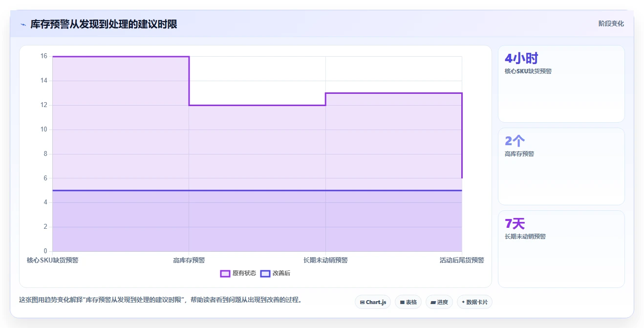
Task: Click the lightning icon beside the title
Action: (23, 24)
